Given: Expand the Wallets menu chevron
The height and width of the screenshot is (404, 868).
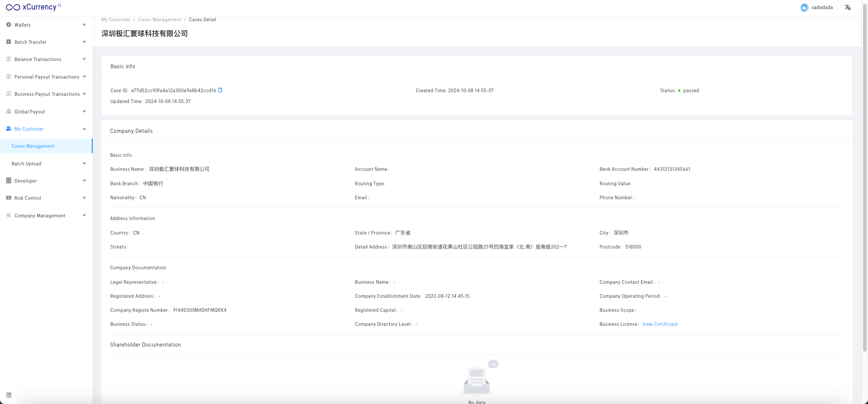Looking at the screenshot, I should coord(84,25).
